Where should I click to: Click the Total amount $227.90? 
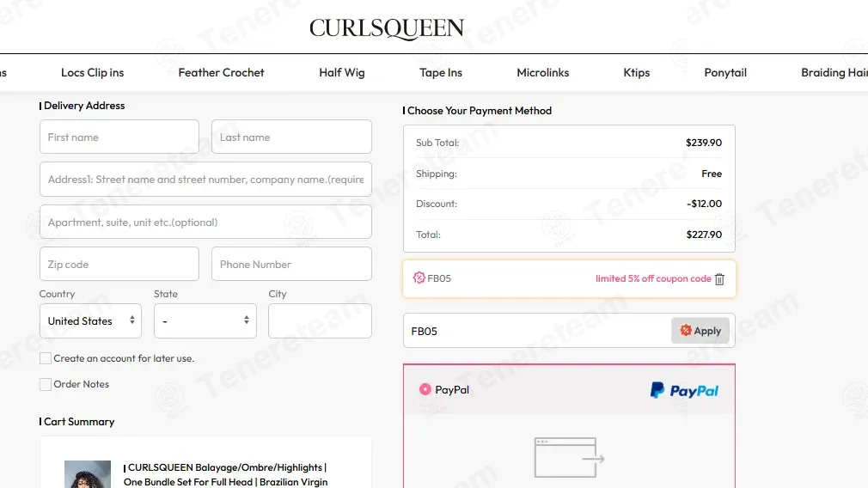pos(704,235)
